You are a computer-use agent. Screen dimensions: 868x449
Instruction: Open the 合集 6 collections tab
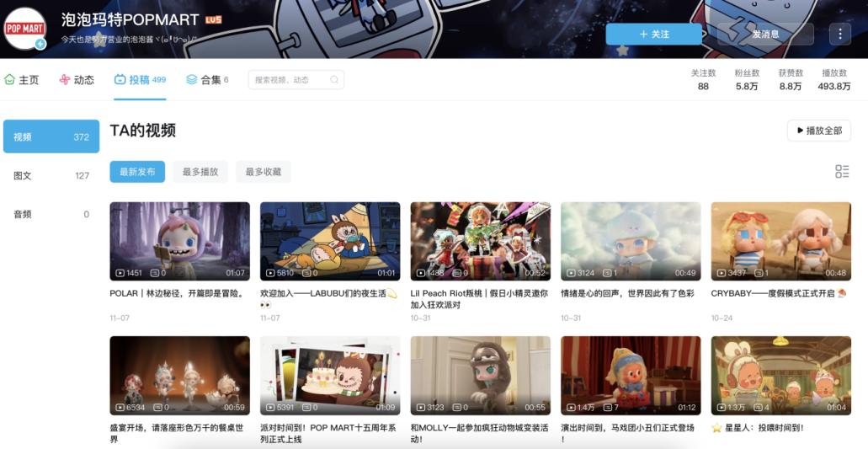(x=208, y=80)
